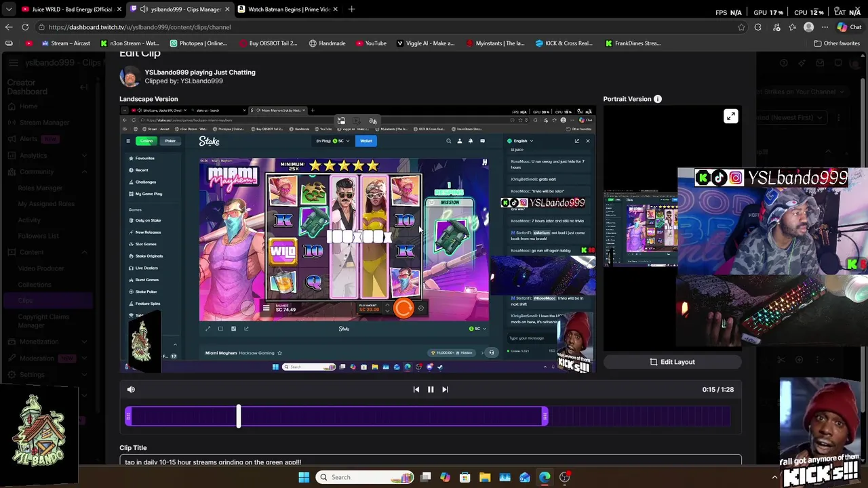
Task: Expand the portrait preview to fullscreen
Action: coord(730,117)
